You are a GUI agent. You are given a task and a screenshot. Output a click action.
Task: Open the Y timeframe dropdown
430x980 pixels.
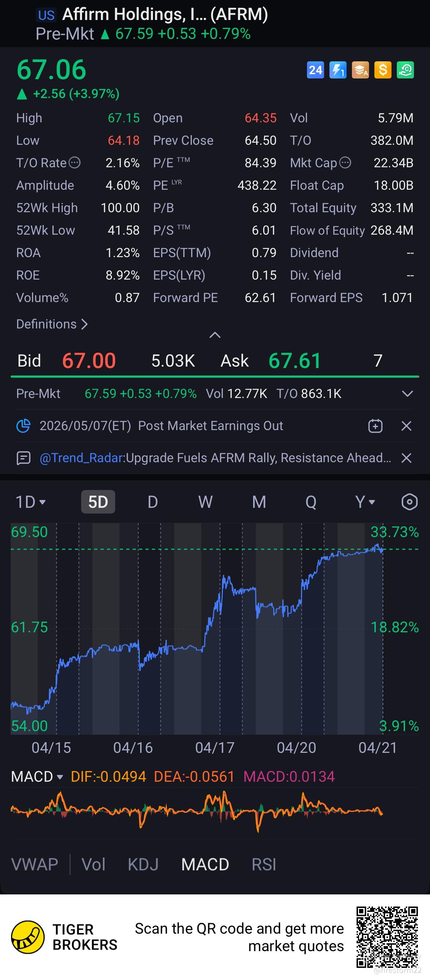(365, 502)
